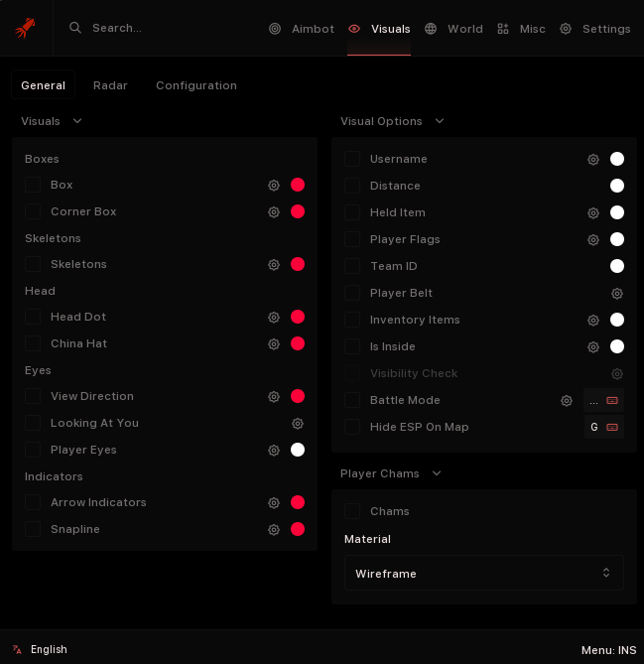
Task: Tick the Distance checkbox
Action: point(352,186)
